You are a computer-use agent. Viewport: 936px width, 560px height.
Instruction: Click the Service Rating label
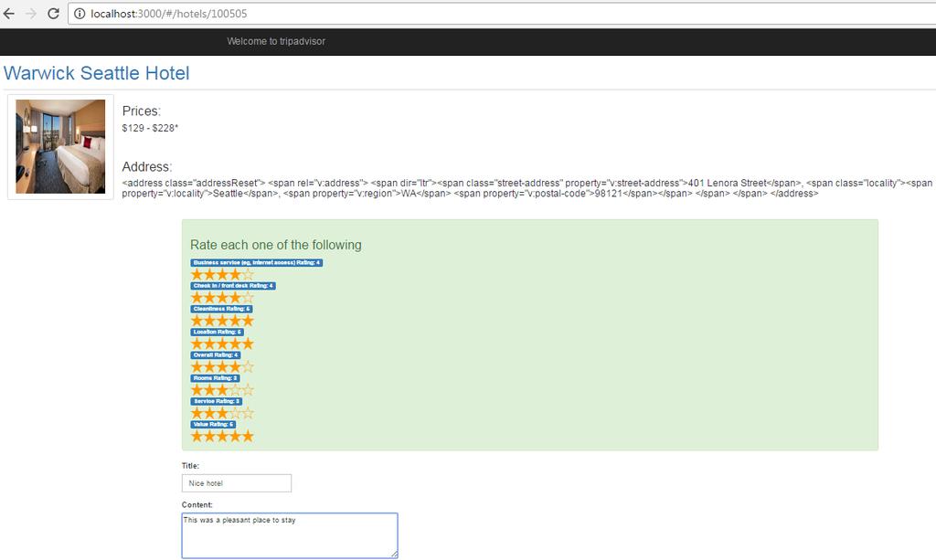(x=216, y=402)
